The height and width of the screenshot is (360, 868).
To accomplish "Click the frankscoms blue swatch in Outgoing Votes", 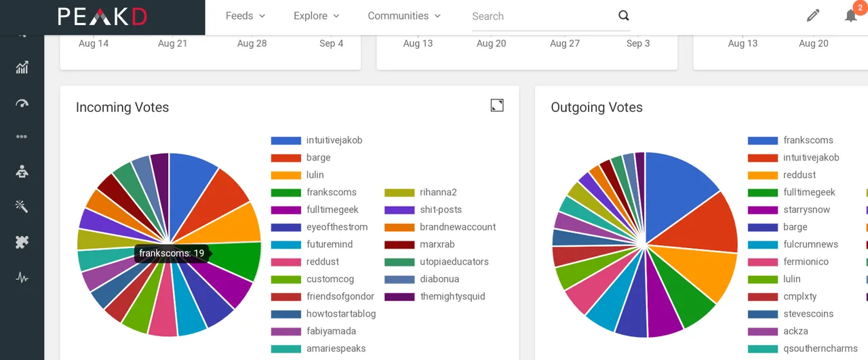I will [762, 140].
